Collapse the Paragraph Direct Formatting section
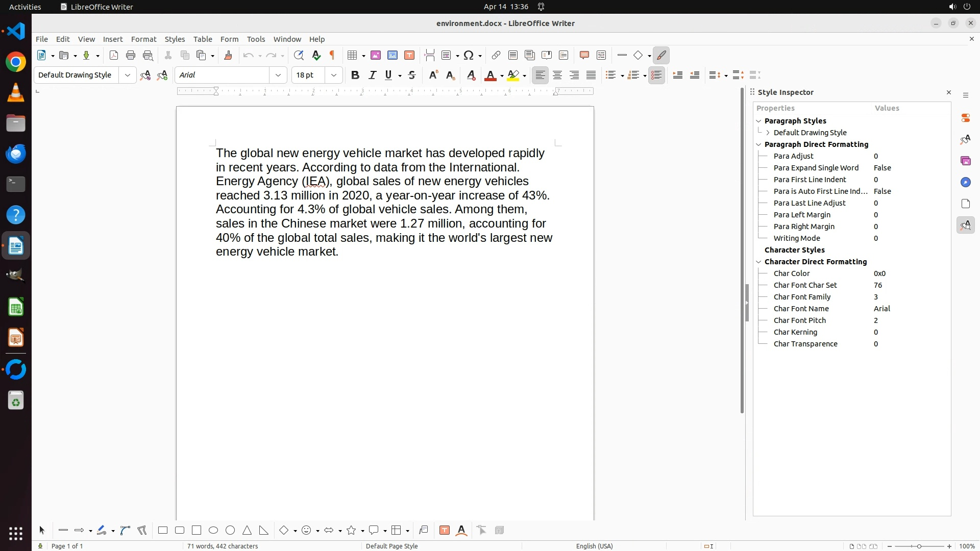980x551 pixels. pos(758,145)
